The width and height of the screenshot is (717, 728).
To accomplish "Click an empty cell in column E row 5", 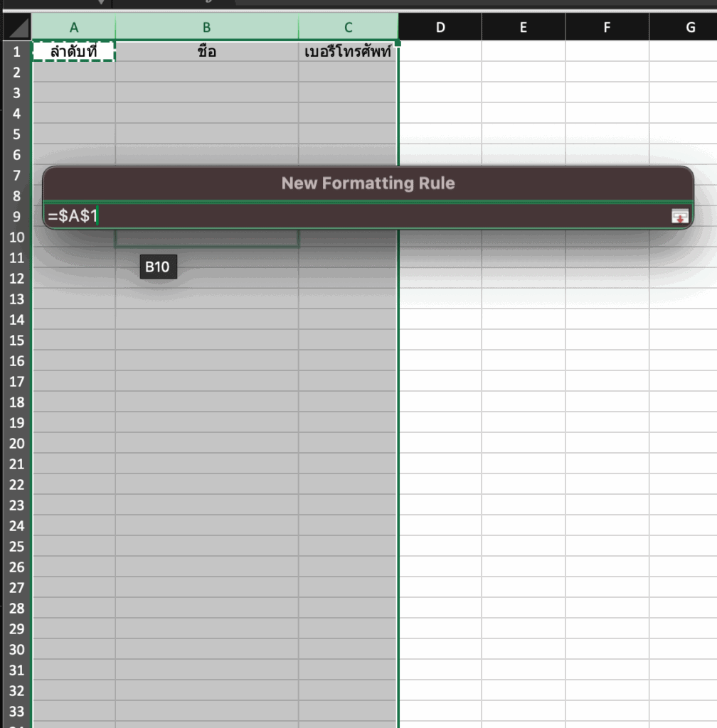I will point(524,134).
